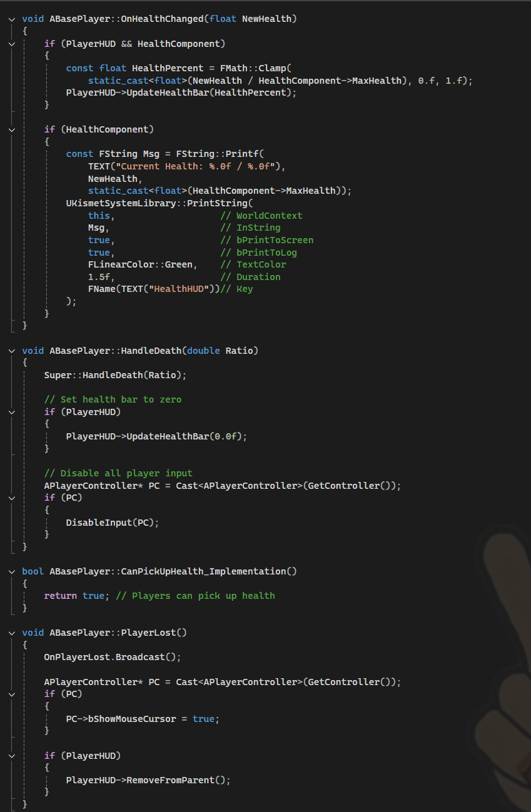Screen dimensions: 531x812
Task: Click the '// bPrintToScreen' comment
Action: (x=267, y=240)
